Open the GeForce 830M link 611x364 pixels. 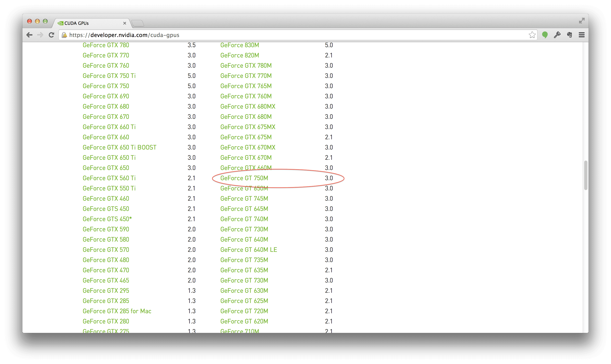(240, 45)
